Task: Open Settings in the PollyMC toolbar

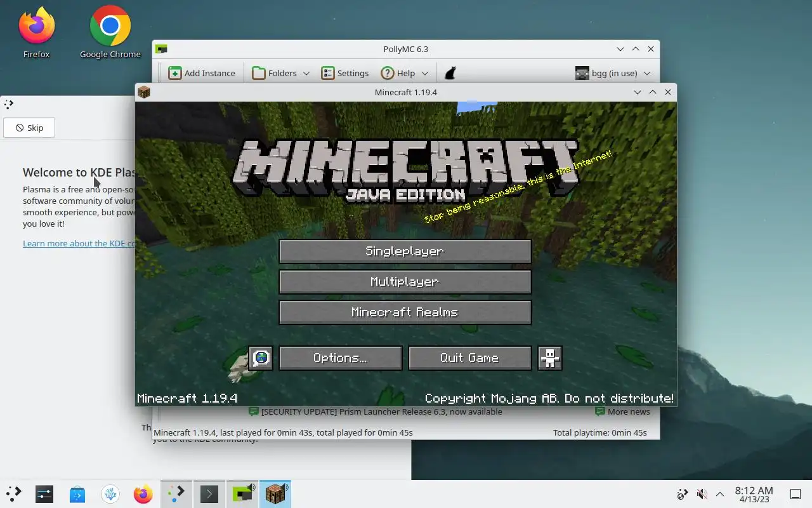Action: click(x=345, y=73)
